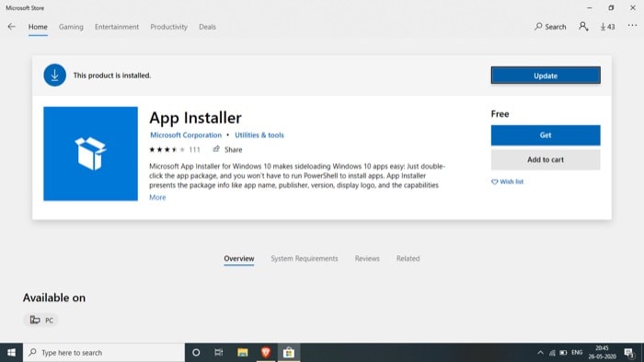Open the Action Center notifications

coord(629,353)
